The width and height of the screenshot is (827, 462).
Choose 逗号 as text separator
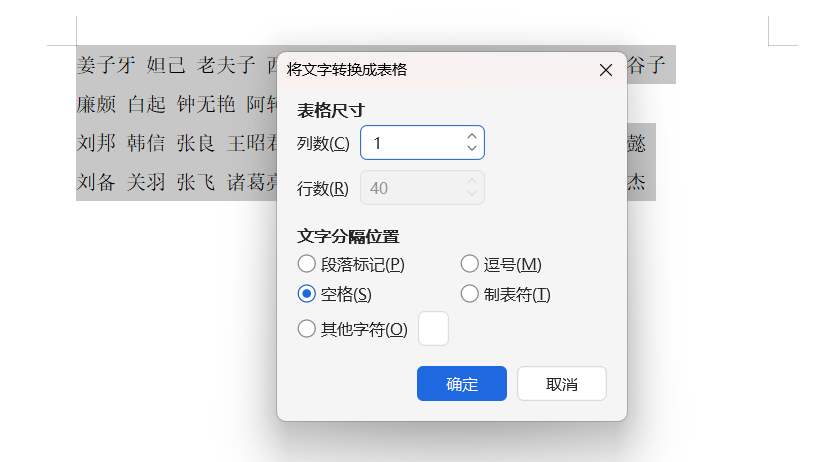point(469,264)
